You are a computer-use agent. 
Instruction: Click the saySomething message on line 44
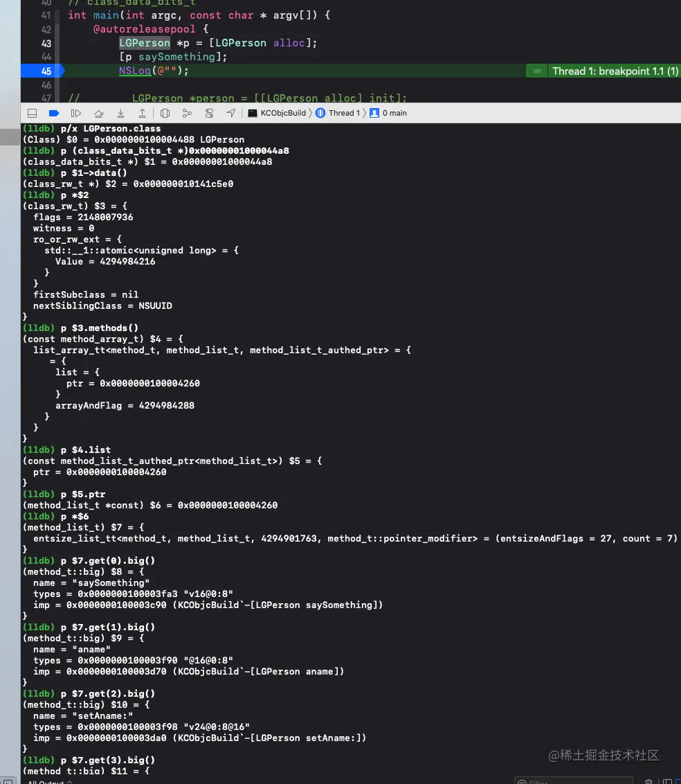(x=176, y=57)
